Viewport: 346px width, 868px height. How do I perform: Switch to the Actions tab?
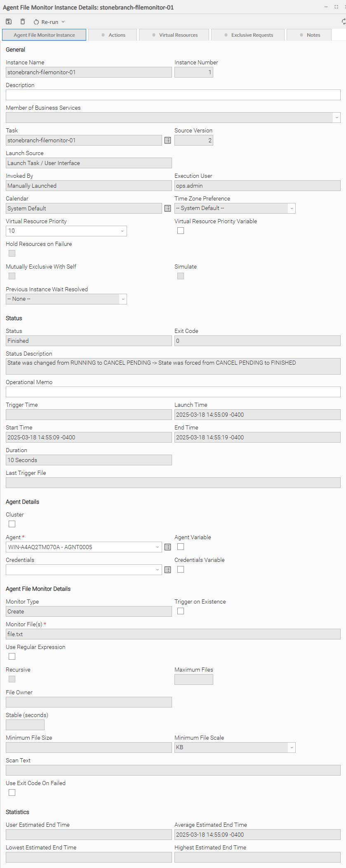click(113, 35)
